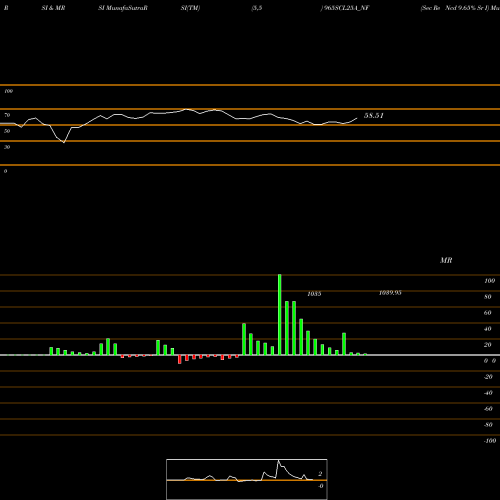Click the RSI axis label 30
This screenshot has height=500, width=500.
click(x=7, y=147)
